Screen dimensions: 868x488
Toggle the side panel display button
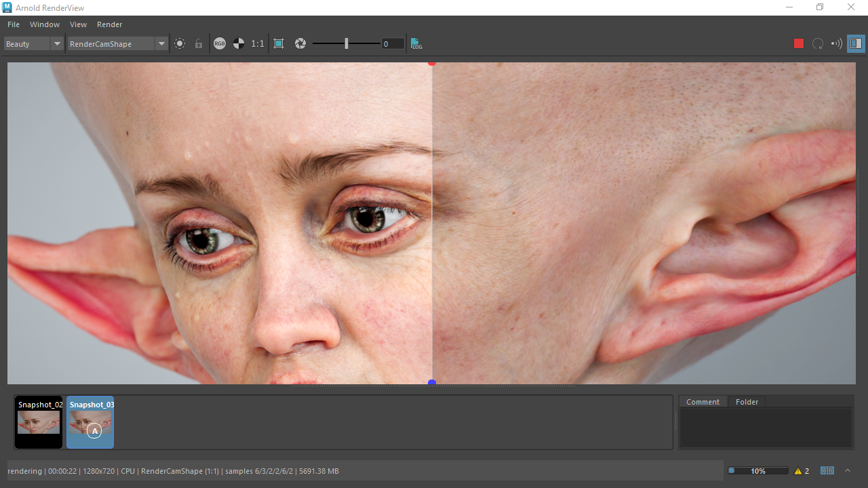point(856,43)
